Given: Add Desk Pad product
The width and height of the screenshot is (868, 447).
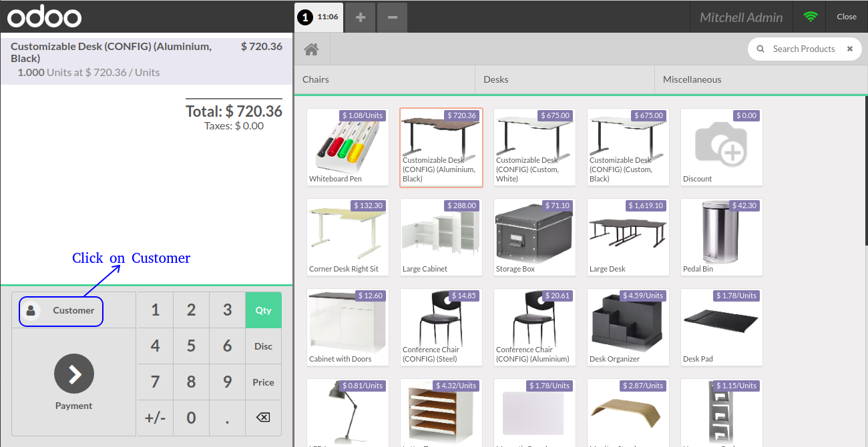Looking at the screenshot, I should point(722,328).
